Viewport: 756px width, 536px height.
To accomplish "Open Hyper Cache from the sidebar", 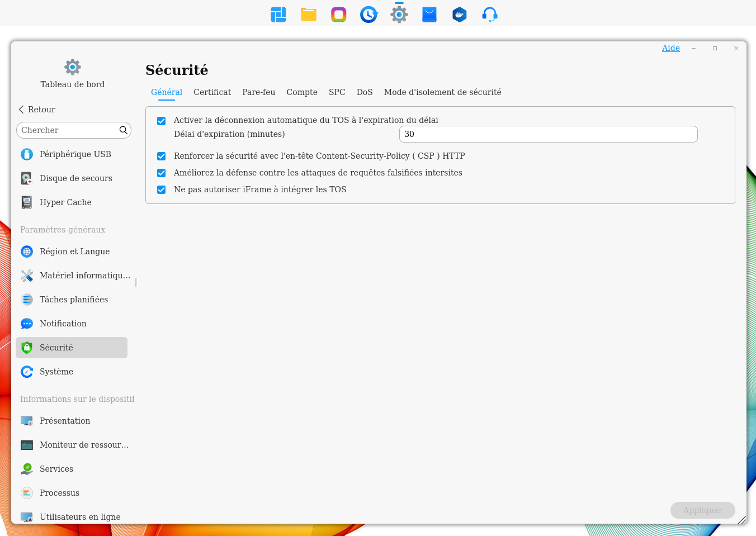I will pyautogui.click(x=65, y=202).
